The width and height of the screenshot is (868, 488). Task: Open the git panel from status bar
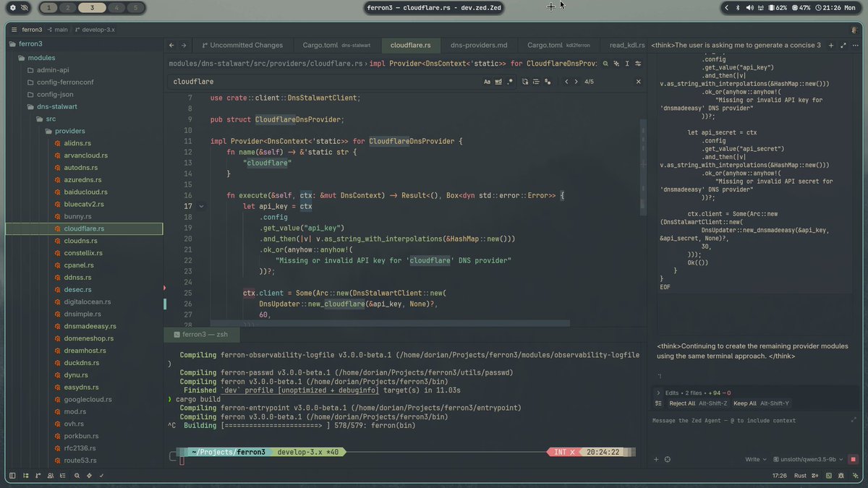click(x=38, y=475)
